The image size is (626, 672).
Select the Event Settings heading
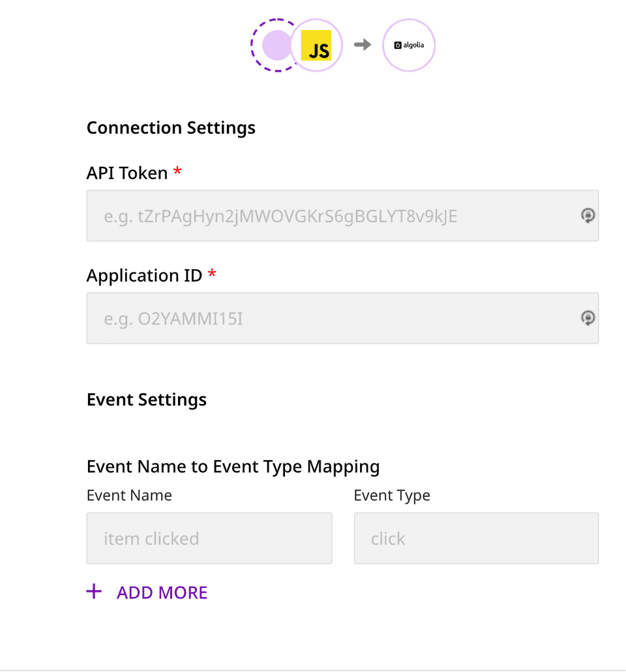click(146, 400)
